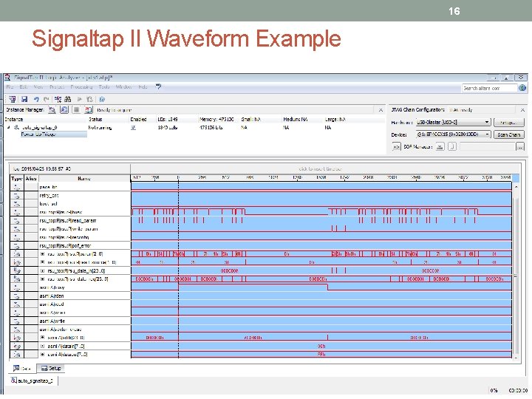This screenshot has height=399, width=532.
Task: Expand the asmi datain[7..0] bus
Action: (x=42, y=346)
